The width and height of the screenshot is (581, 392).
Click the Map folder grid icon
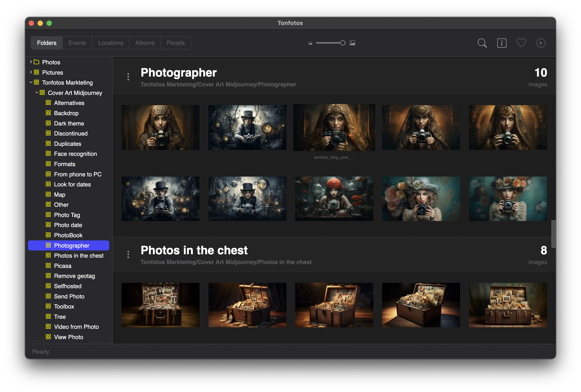tap(48, 194)
